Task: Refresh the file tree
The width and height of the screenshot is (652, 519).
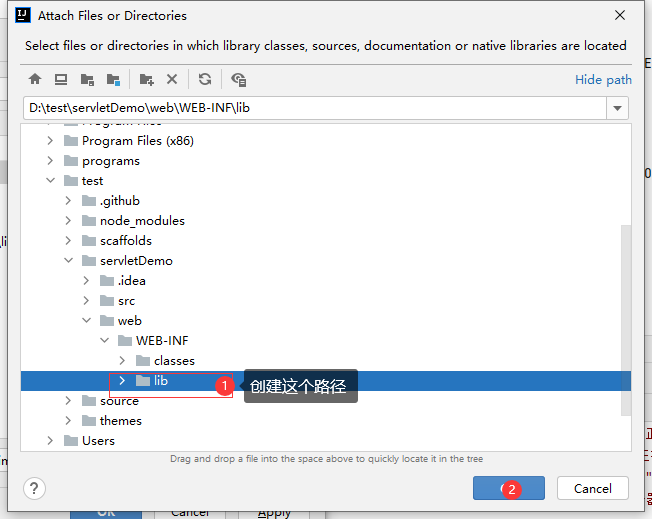Action: click(x=205, y=79)
